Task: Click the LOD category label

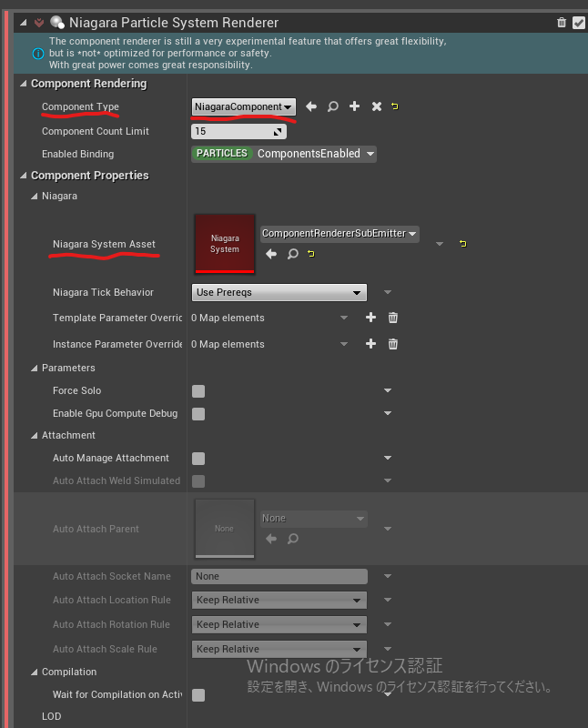Action: [x=52, y=716]
